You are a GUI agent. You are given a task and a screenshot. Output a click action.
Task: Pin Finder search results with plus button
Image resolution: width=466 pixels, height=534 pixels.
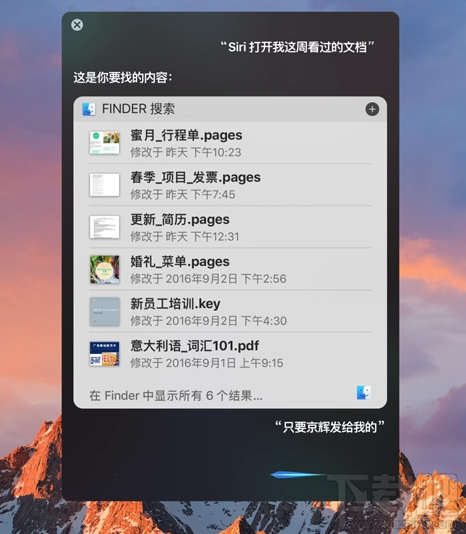coord(372,109)
